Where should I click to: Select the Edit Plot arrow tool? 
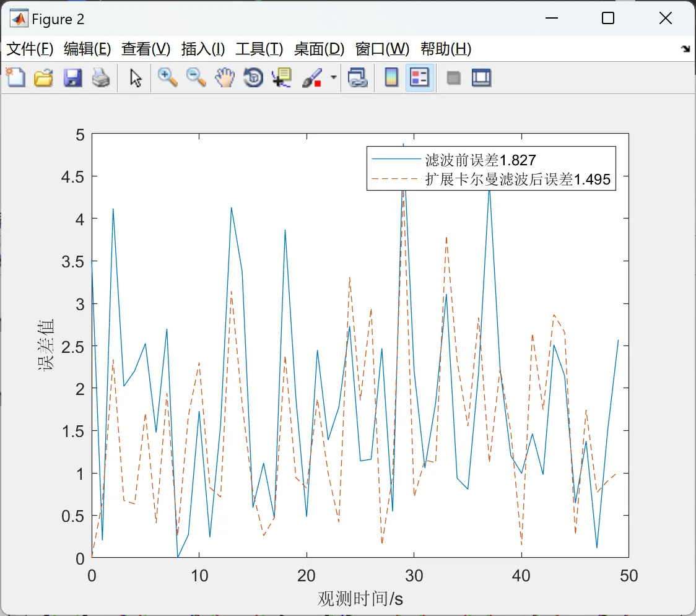[x=136, y=77]
